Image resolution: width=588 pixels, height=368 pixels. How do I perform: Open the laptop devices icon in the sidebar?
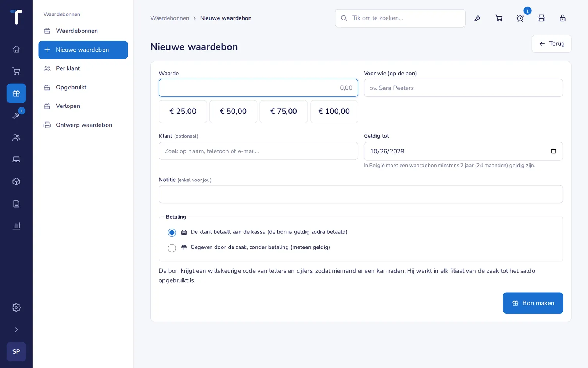tap(16, 160)
